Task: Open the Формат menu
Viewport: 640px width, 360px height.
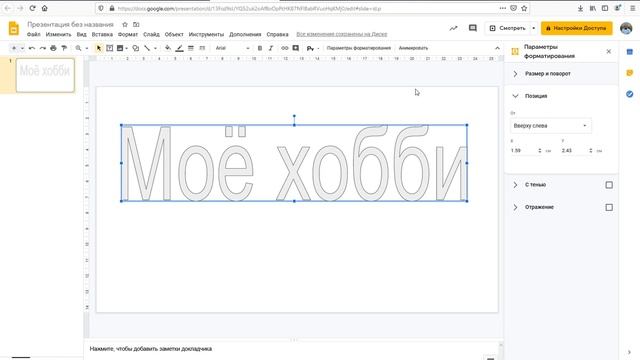Action: click(x=128, y=34)
